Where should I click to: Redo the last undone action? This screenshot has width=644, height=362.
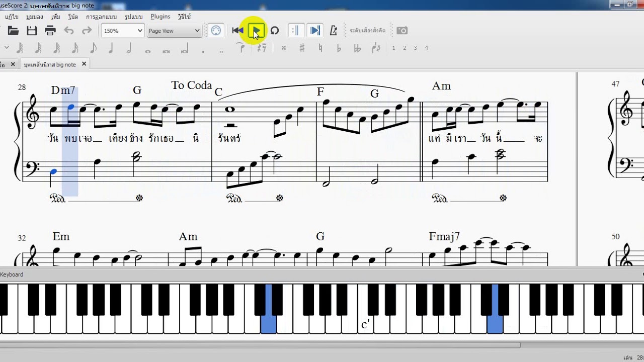tap(87, 31)
